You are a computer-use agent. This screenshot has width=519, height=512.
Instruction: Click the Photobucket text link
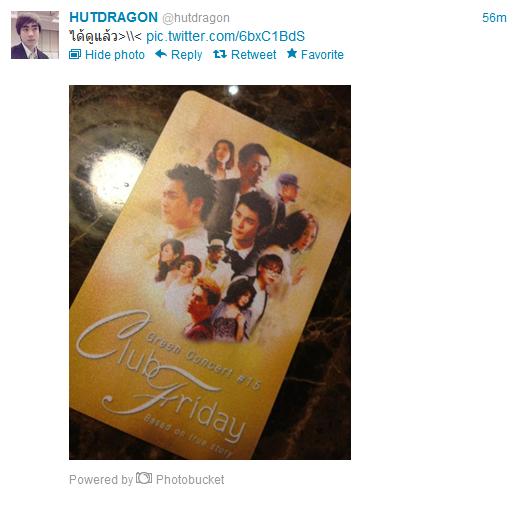tap(190, 480)
